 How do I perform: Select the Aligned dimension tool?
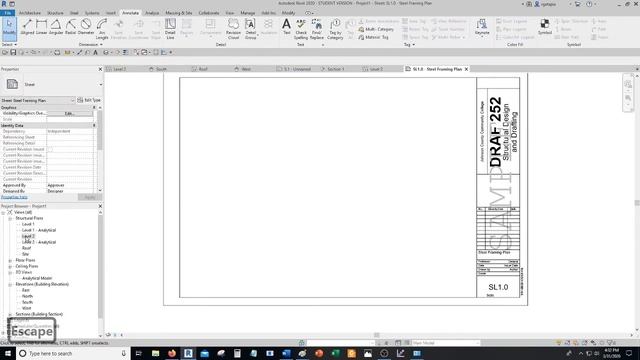tap(27, 27)
